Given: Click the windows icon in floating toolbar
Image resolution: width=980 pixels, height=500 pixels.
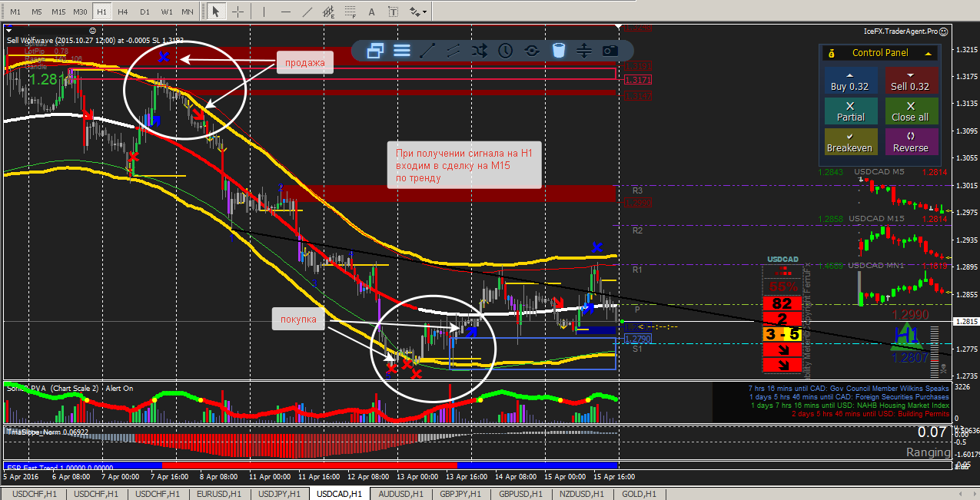Looking at the screenshot, I should click(376, 51).
